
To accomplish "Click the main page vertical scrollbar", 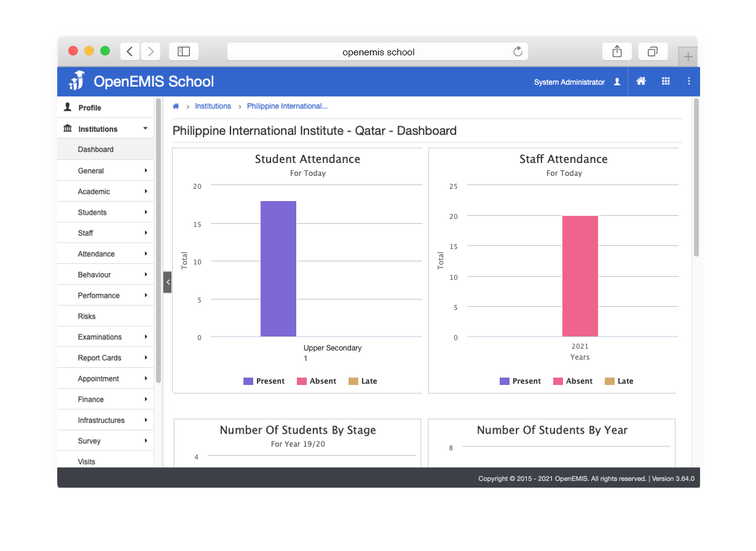I will tap(696, 177).
